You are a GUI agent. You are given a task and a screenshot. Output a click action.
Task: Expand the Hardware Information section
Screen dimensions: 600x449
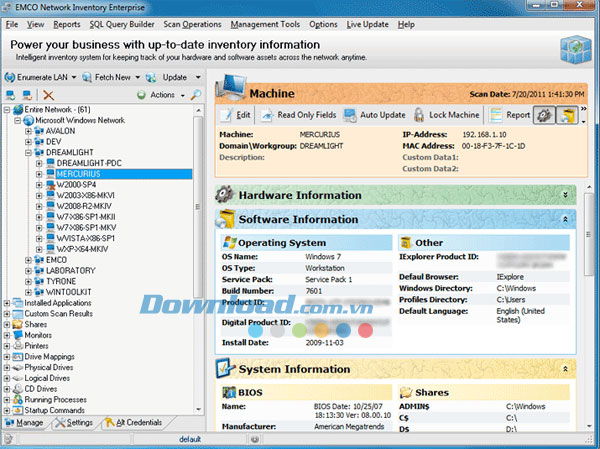[565, 195]
